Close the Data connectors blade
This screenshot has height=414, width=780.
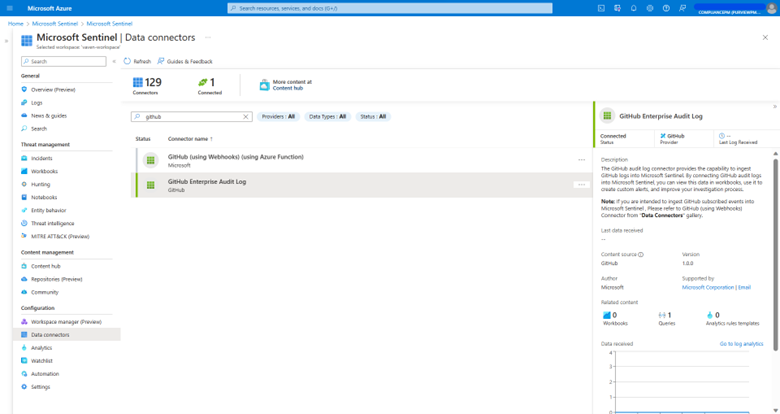(x=765, y=37)
